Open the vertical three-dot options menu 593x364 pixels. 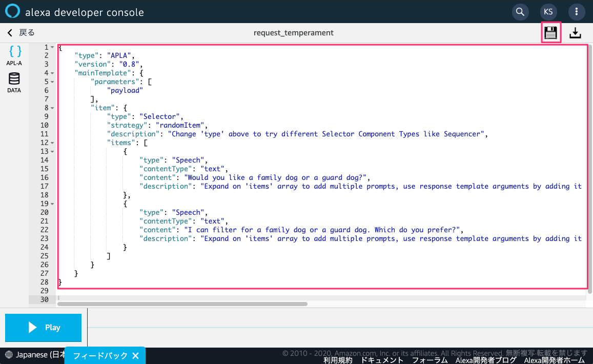pyautogui.click(x=577, y=12)
